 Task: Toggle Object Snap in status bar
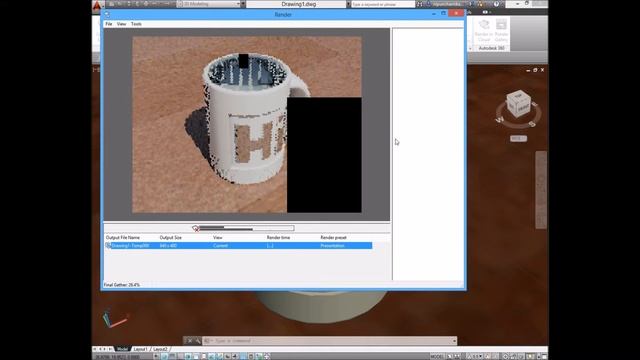tap(196, 356)
